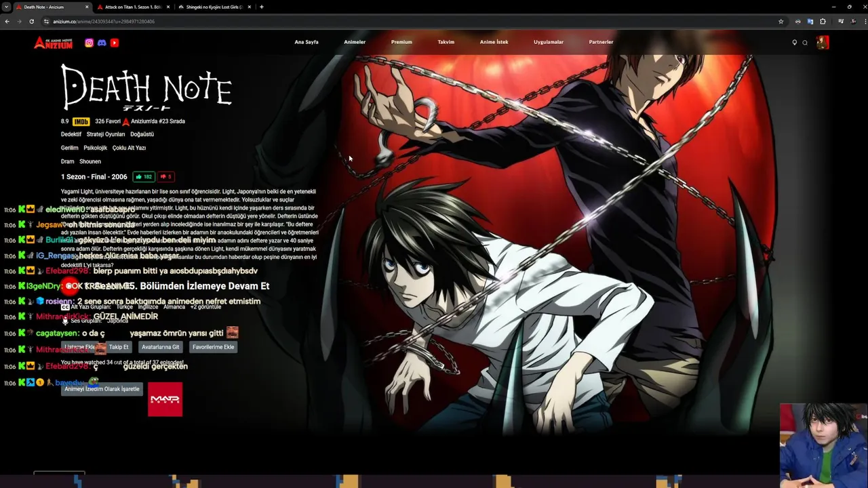Click the Dram genre tag
868x488 pixels.
[x=67, y=161]
